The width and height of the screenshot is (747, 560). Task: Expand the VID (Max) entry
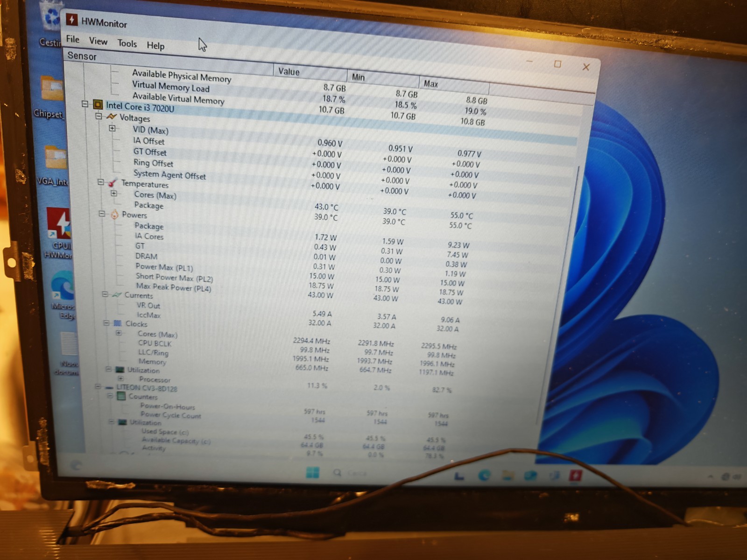tap(112, 128)
